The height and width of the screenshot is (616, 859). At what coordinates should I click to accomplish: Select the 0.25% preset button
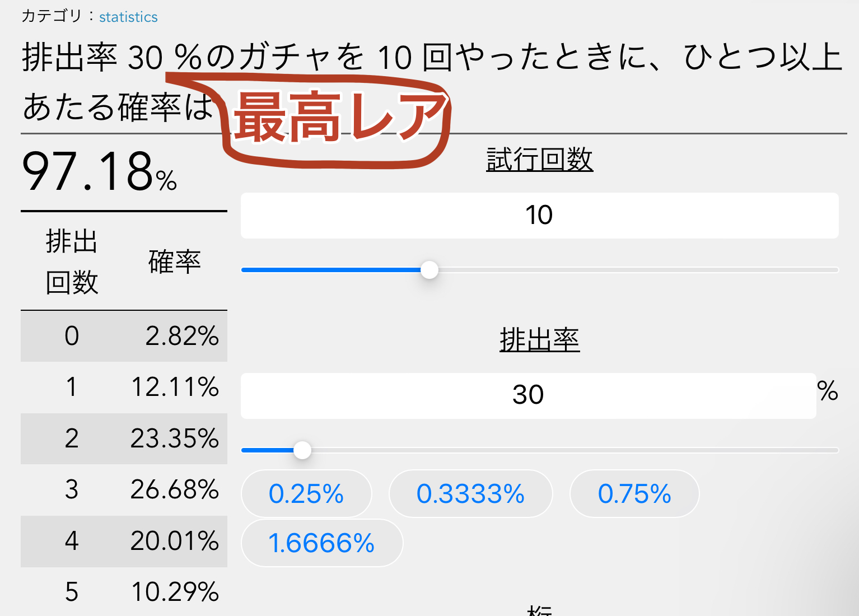point(306,493)
